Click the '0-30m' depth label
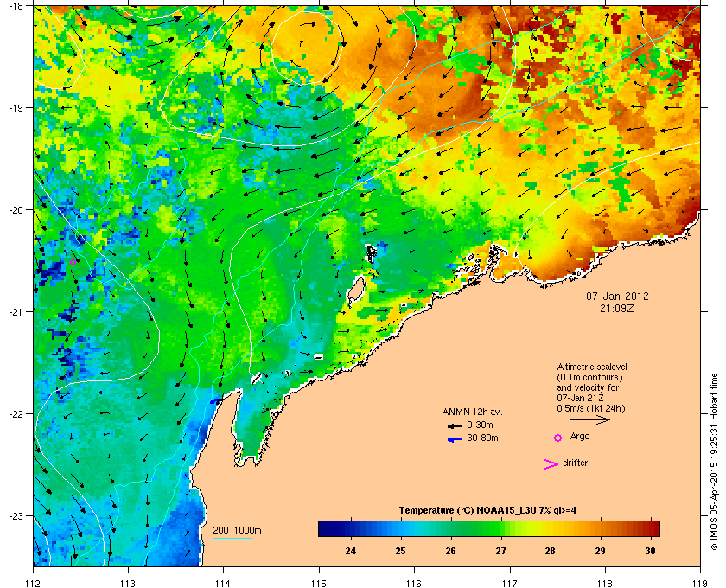726x588 pixels. [480, 425]
